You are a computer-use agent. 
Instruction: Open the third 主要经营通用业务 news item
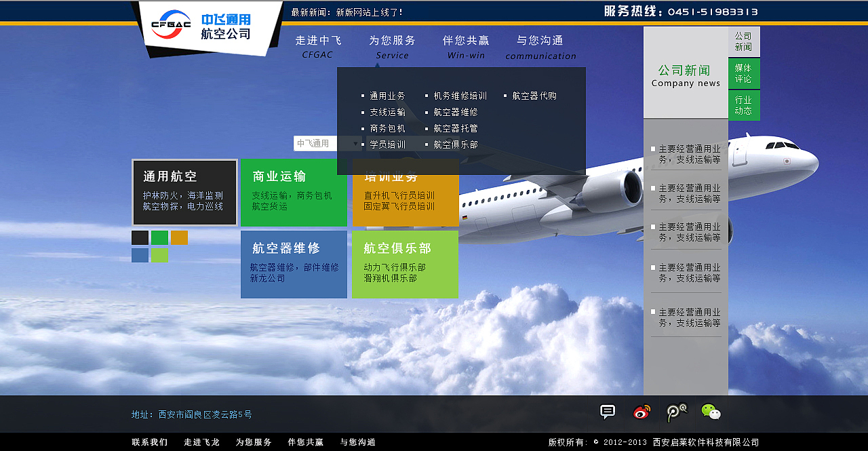tap(686, 232)
